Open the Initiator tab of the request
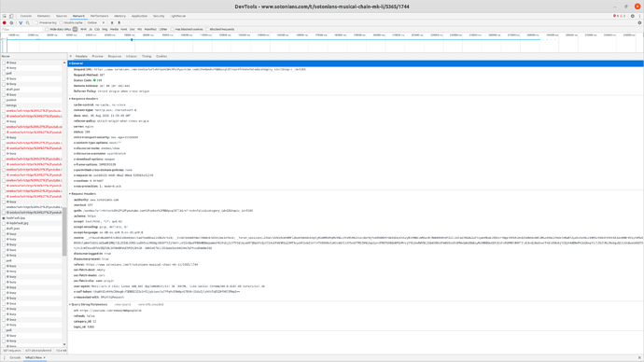The height and width of the screenshot is (362, 644). point(132,56)
